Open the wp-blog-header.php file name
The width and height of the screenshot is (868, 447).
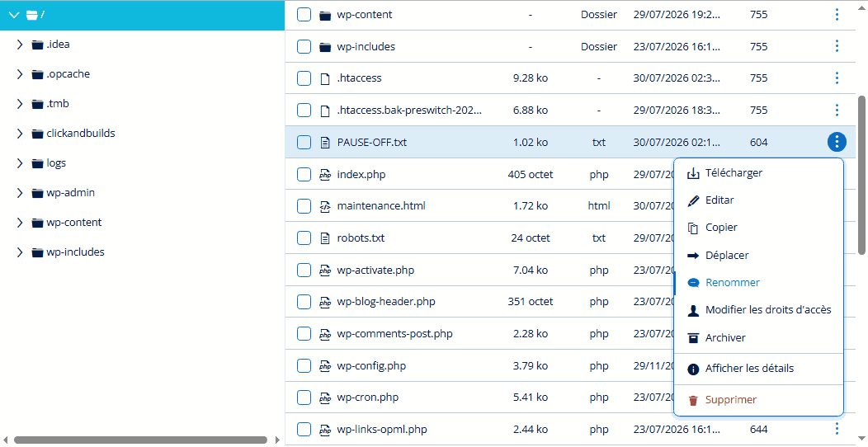tap(386, 302)
